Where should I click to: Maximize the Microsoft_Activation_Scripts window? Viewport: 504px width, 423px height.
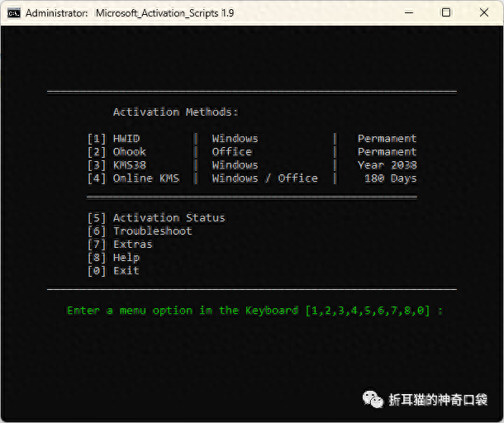coord(446,13)
